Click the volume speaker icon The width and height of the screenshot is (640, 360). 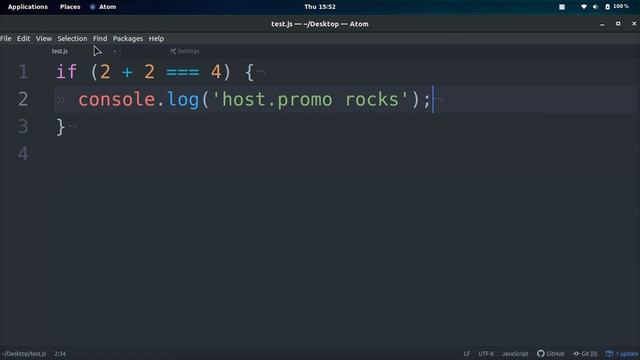click(596, 7)
